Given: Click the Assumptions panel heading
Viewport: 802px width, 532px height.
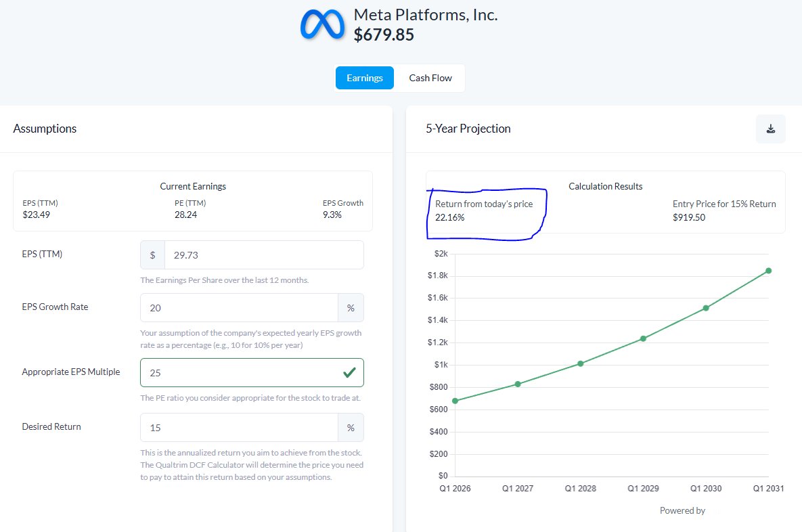Looking at the screenshot, I should (x=45, y=129).
